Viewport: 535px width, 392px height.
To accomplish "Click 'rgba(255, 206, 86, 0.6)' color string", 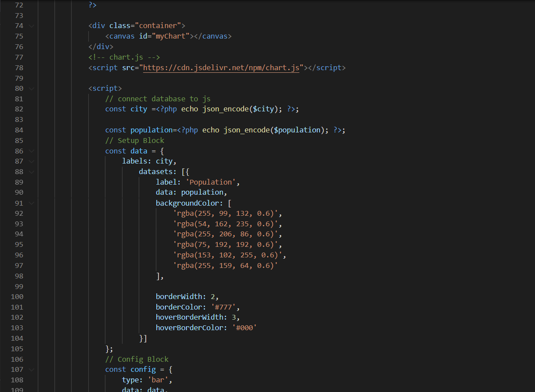I will [226, 234].
